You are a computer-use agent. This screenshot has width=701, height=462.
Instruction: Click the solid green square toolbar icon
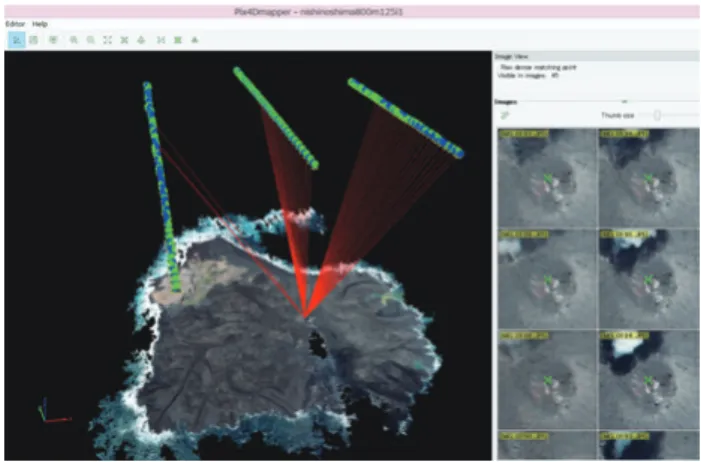point(178,40)
